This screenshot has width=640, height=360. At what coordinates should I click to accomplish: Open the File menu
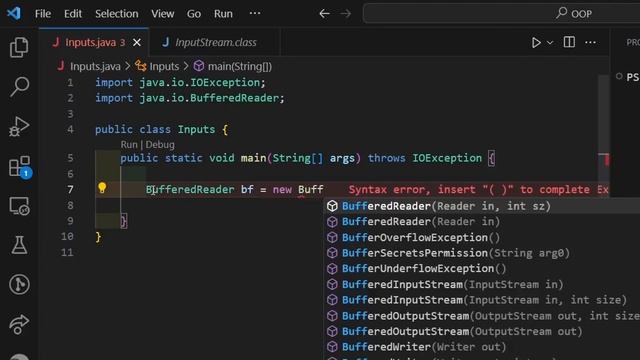(43, 13)
